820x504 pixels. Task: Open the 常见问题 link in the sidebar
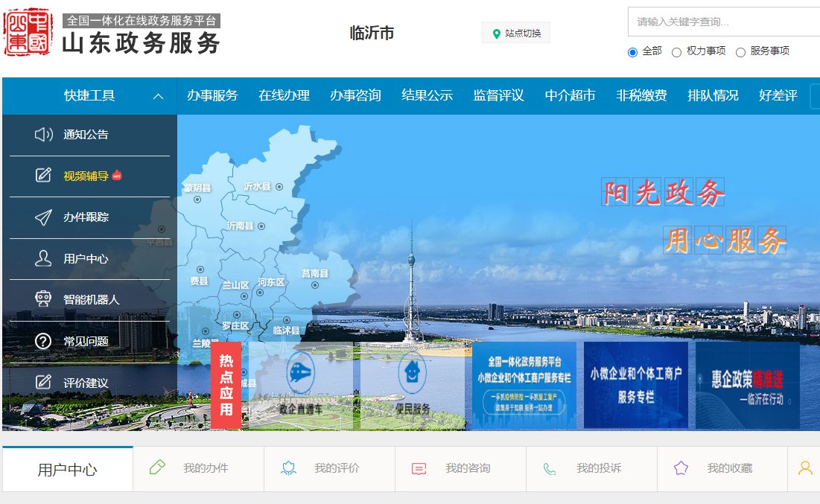(86, 341)
